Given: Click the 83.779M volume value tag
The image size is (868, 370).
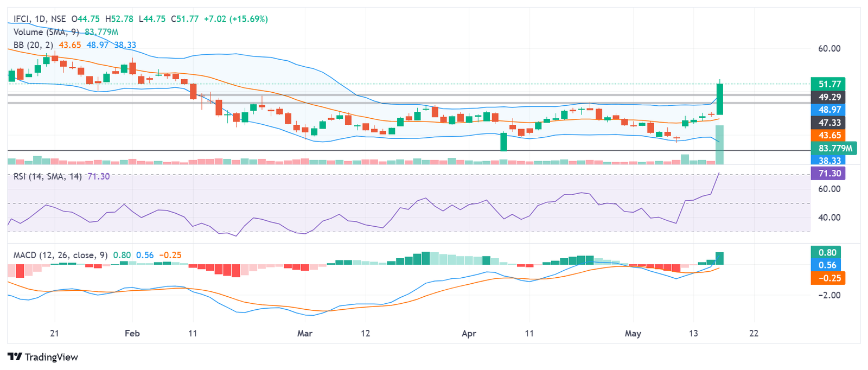Looking at the screenshot, I should [x=834, y=148].
